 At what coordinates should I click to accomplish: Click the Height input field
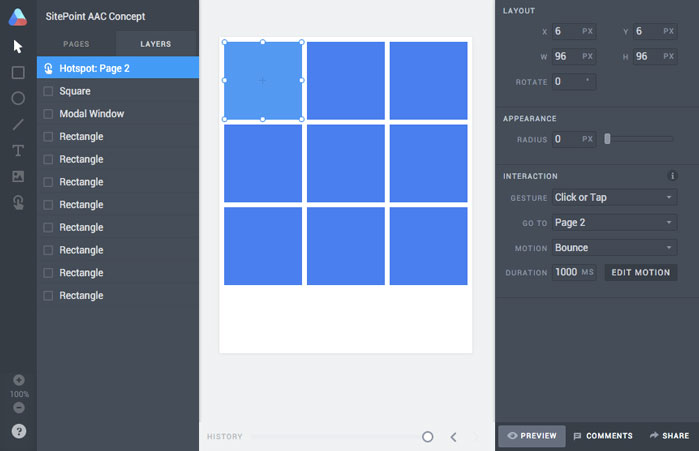[655, 56]
